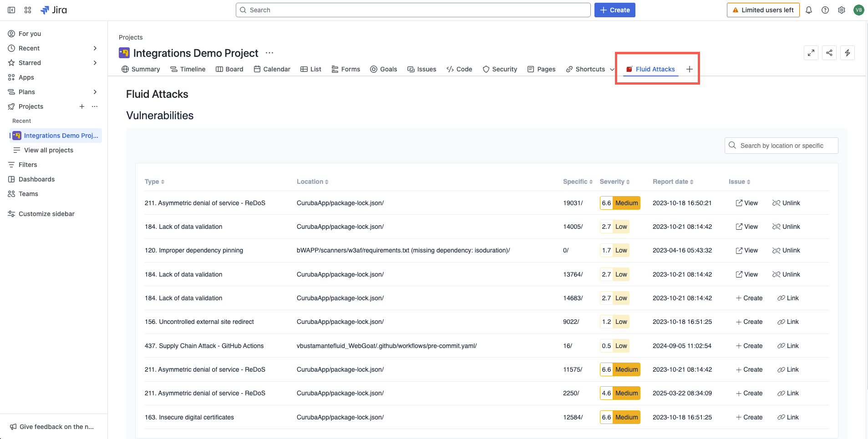Screen dimensions: 868x439
Task: Open the Projects more options ellipsis
Action: (95, 106)
